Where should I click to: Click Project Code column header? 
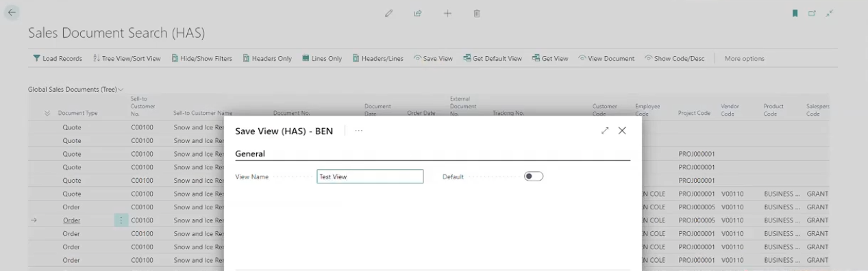click(694, 114)
